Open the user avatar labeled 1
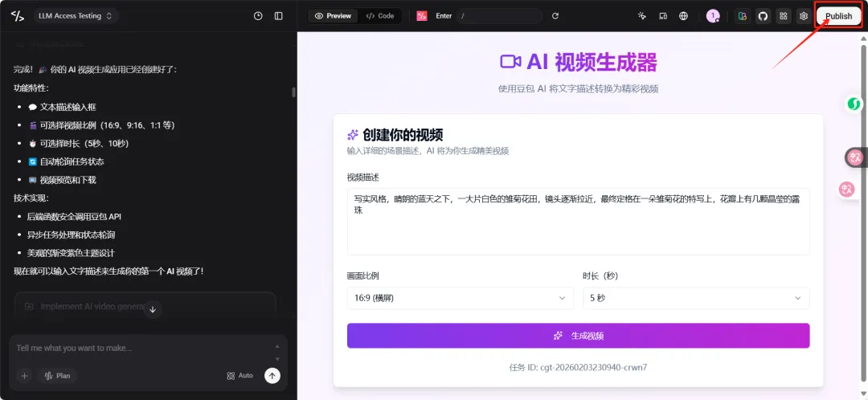Screen dimensions: 868x400 pos(713,16)
